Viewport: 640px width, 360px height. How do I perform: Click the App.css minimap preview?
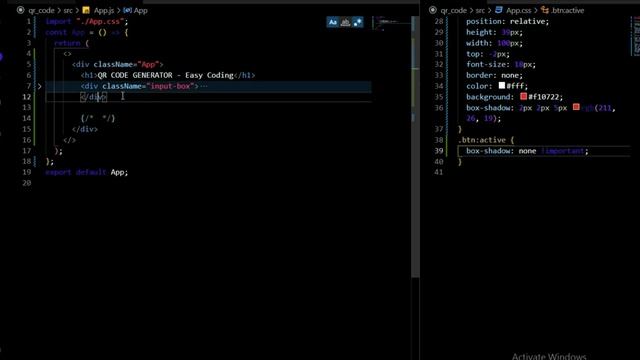point(636,36)
